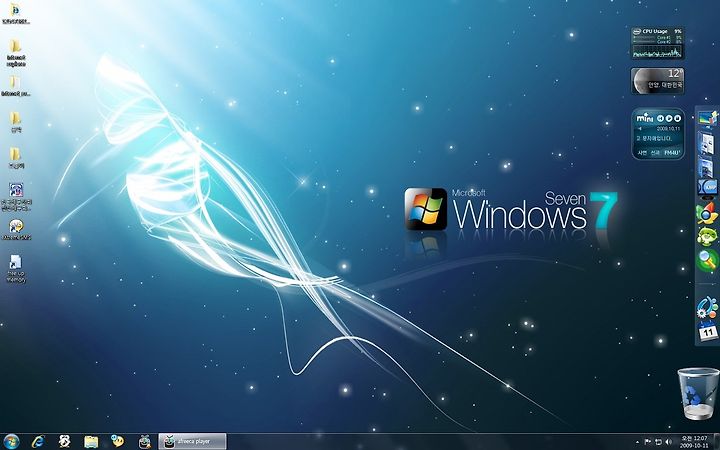Open the Recycle Bin on desktop
720x450 pixels.
tap(698, 394)
